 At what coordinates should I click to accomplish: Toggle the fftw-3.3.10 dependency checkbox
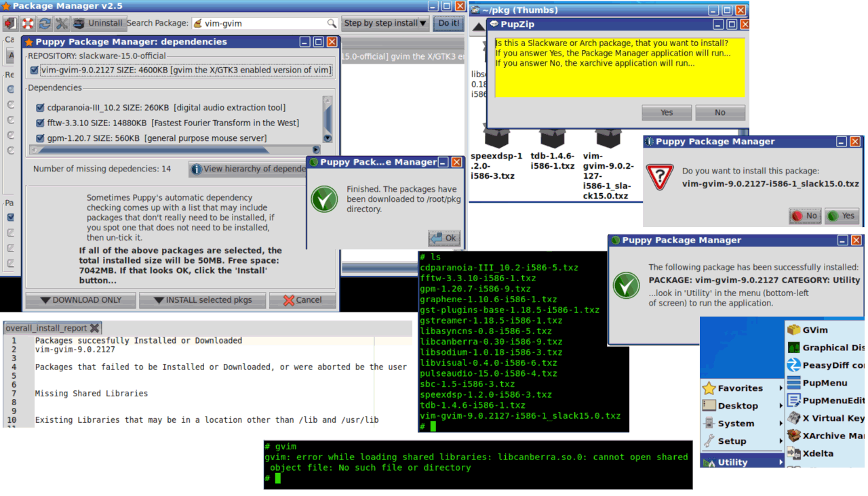pyautogui.click(x=41, y=123)
